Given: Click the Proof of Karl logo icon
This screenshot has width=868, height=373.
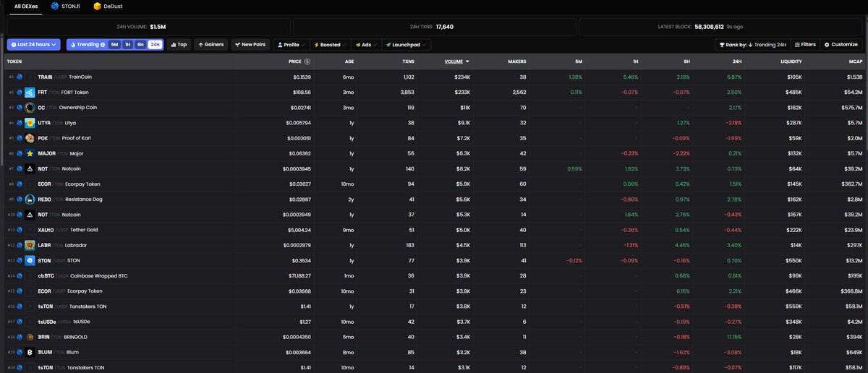Looking at the screenshot, I should pos(30,138).
